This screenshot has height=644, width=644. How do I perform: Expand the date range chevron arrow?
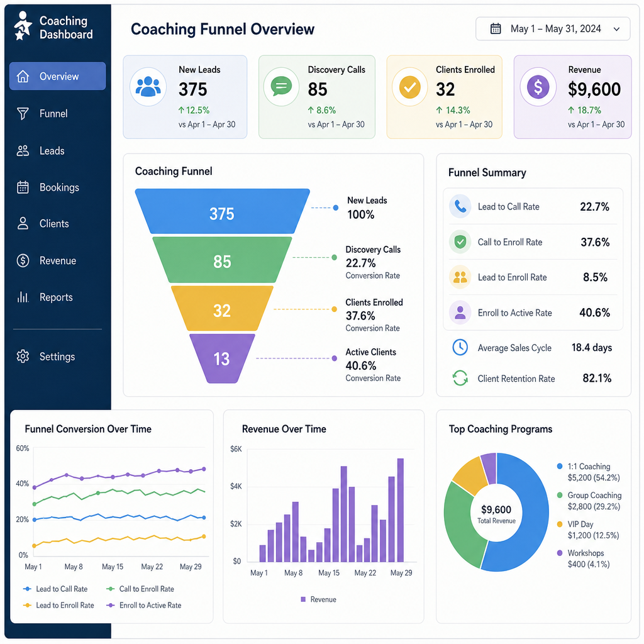click(616, 29)
